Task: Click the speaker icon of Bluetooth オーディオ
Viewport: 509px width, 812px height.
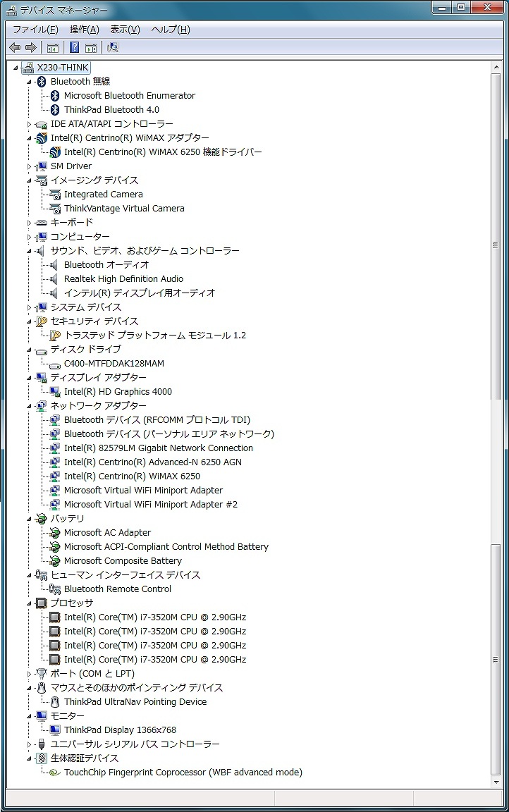Action: [x=54, y=265]
